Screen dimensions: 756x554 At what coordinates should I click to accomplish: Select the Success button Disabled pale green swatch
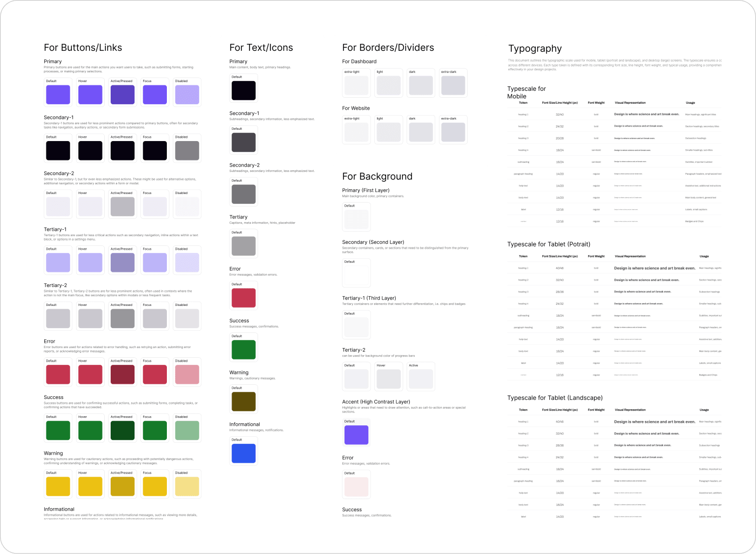[187, 430]
